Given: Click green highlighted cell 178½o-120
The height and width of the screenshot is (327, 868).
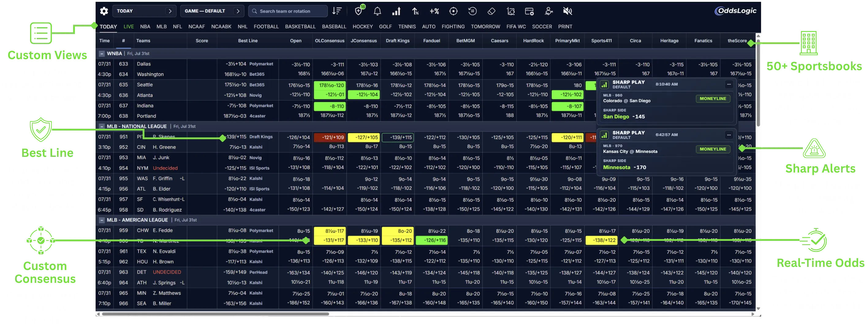Looking at the screenshot, I should tap(330, 86).
